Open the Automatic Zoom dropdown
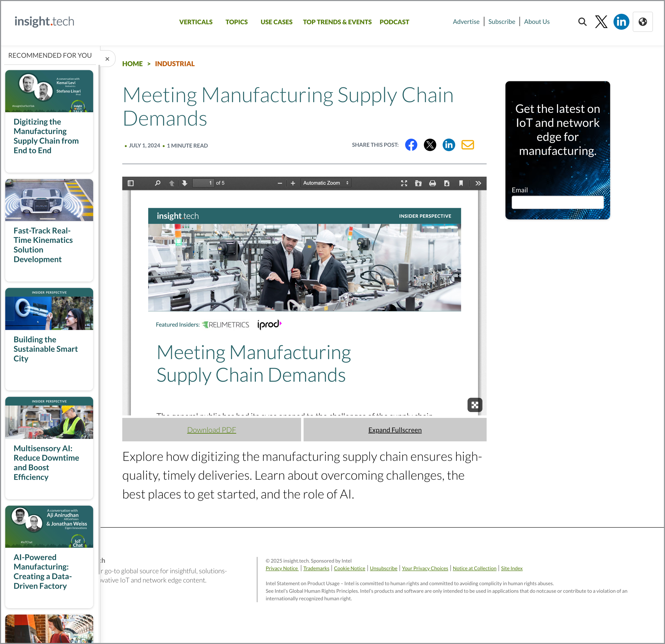The width and height of the screenshot is (665, 644). [325, 183]
